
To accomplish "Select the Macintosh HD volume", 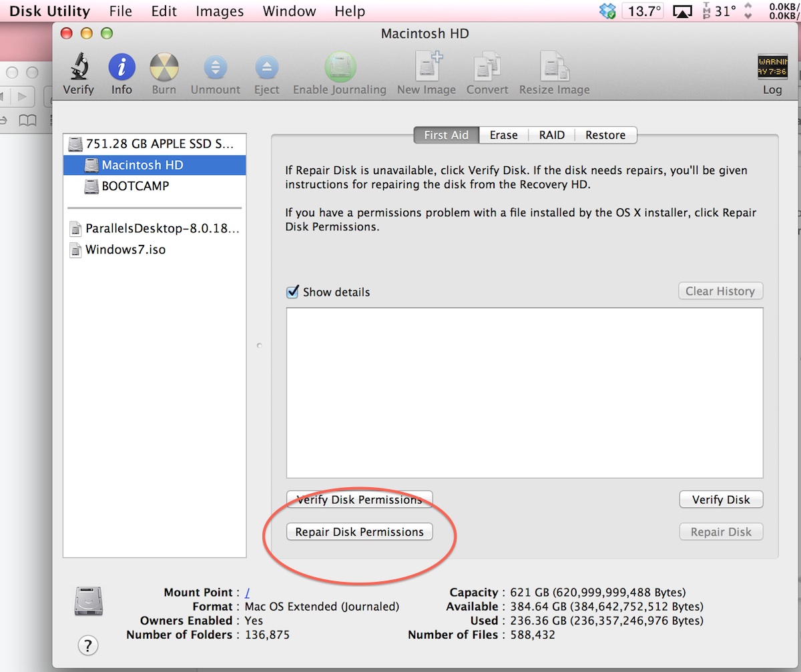I will click(154, 165).
